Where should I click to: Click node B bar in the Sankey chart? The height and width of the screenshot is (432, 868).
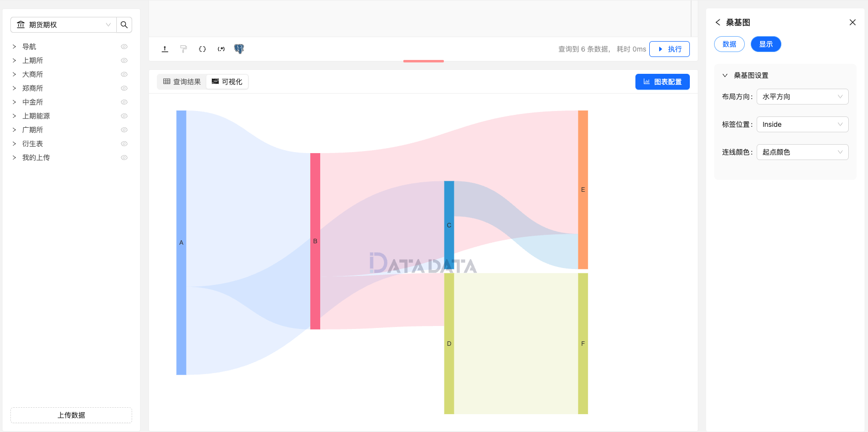click(x=315, y=241)
